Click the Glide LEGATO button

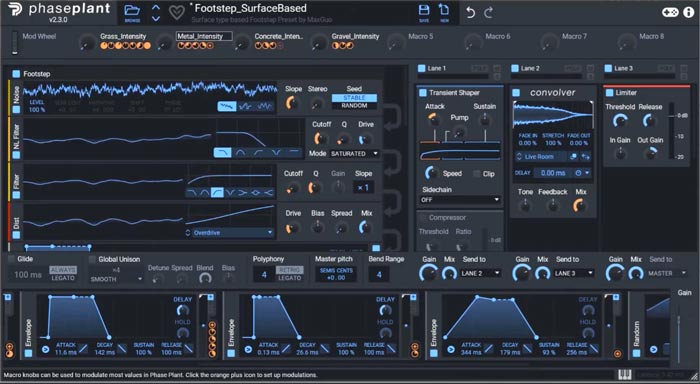click(63, 278)
